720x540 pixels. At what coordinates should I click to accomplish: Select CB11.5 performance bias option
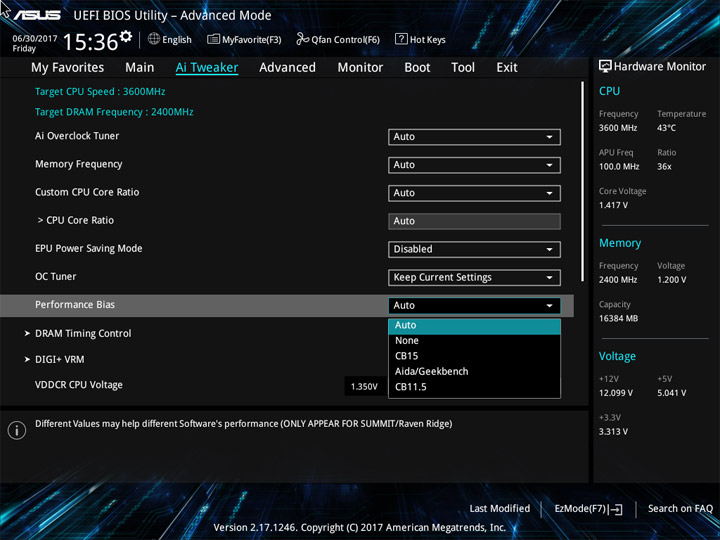(474, 387)
